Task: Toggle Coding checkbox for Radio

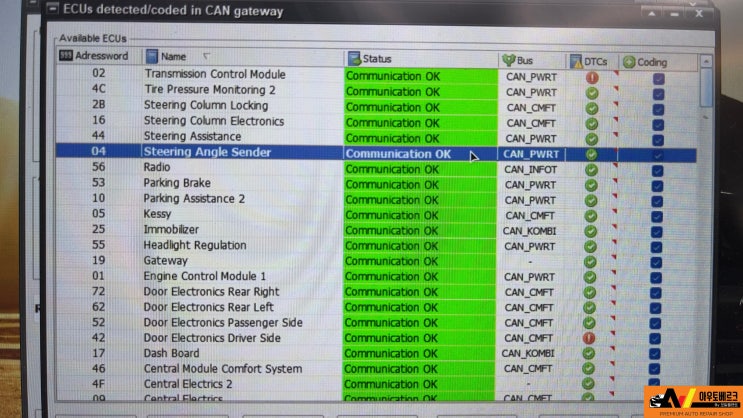Action: (657, 171)
